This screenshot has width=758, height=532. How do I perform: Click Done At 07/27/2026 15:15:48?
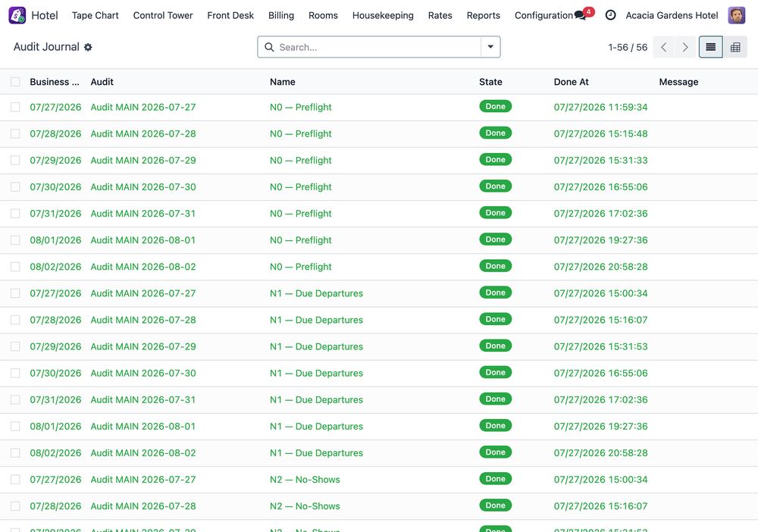tap(600, 134)
